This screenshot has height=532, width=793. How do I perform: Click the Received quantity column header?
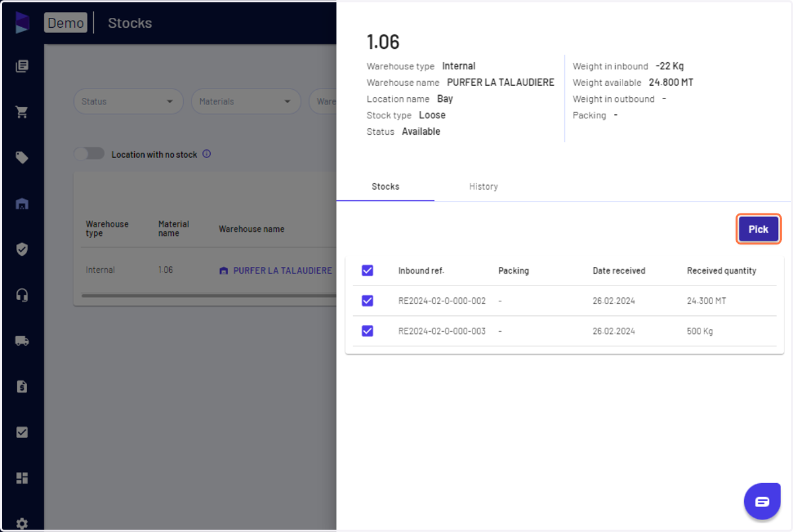point(722,271)
